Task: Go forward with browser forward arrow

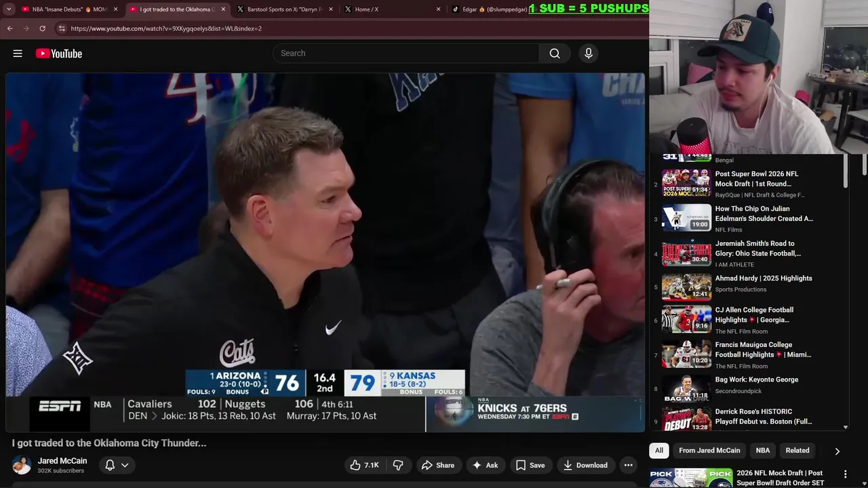Action: point(26,28)
